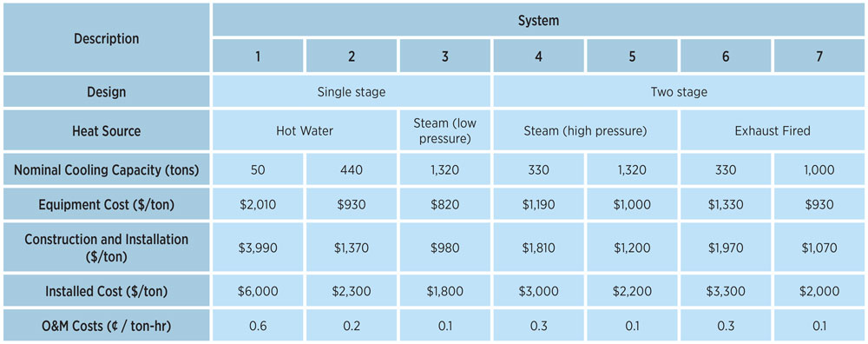Click the System header cell

[x=539, y=20]
